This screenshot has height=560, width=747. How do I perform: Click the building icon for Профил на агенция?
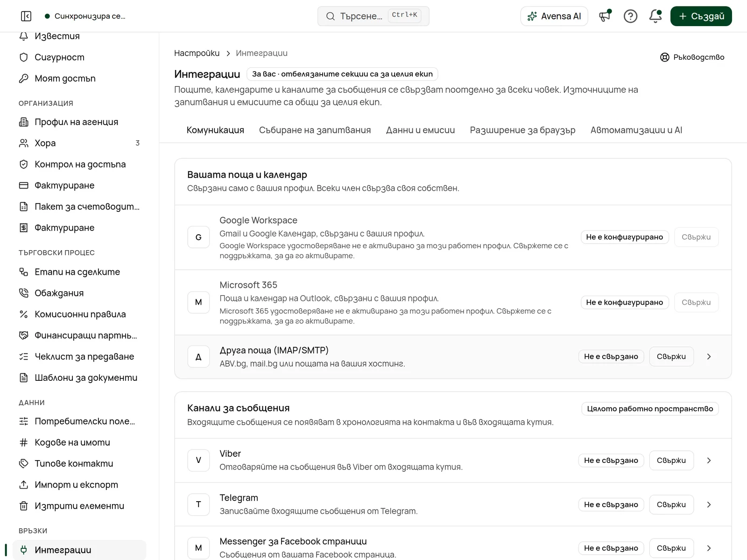click(x=24, y=122)
